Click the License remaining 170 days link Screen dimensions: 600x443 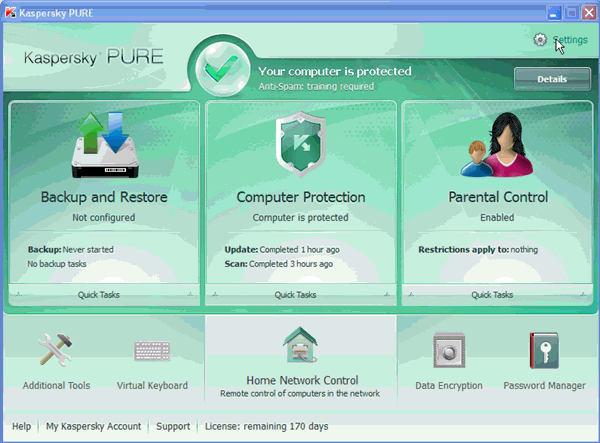(x=267, y=426)
